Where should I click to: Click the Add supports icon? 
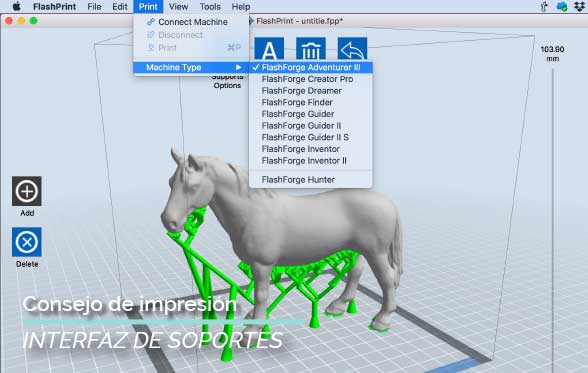[27, 191]
